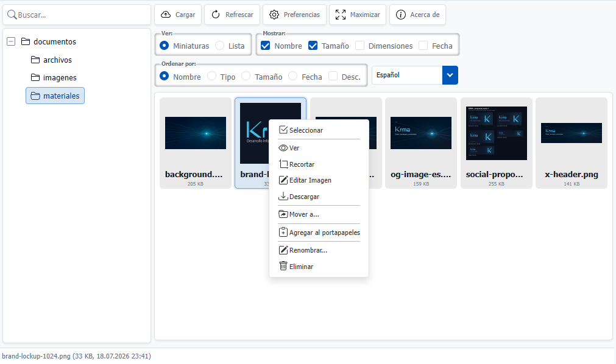Collapse the documentos tree node
Viewport: 616px width, 364px height.
(11, 41)
